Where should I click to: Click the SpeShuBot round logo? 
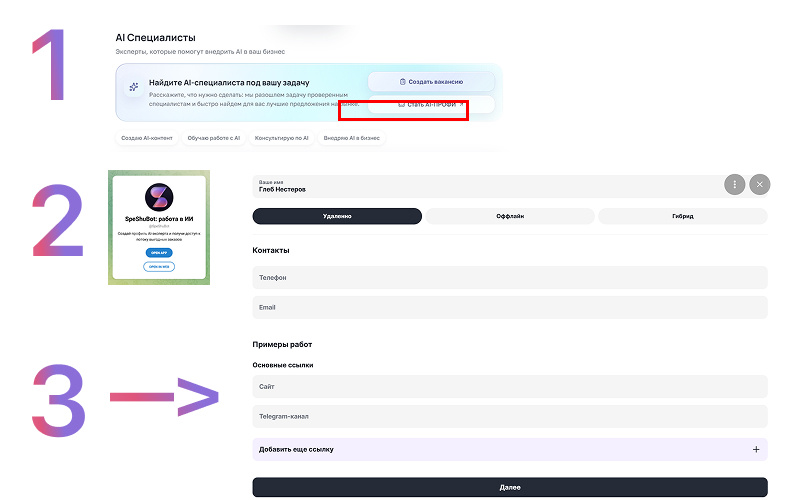[159, 197]
